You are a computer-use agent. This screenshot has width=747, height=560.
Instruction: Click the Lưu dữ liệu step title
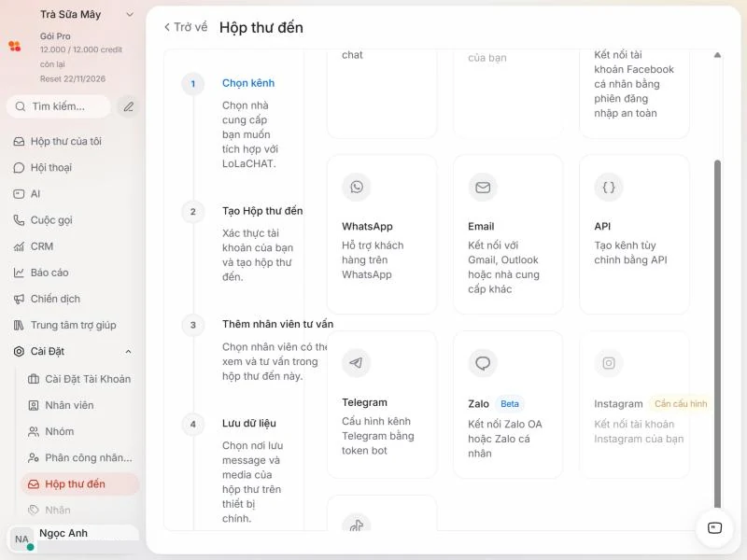click(x=249, y=424)
